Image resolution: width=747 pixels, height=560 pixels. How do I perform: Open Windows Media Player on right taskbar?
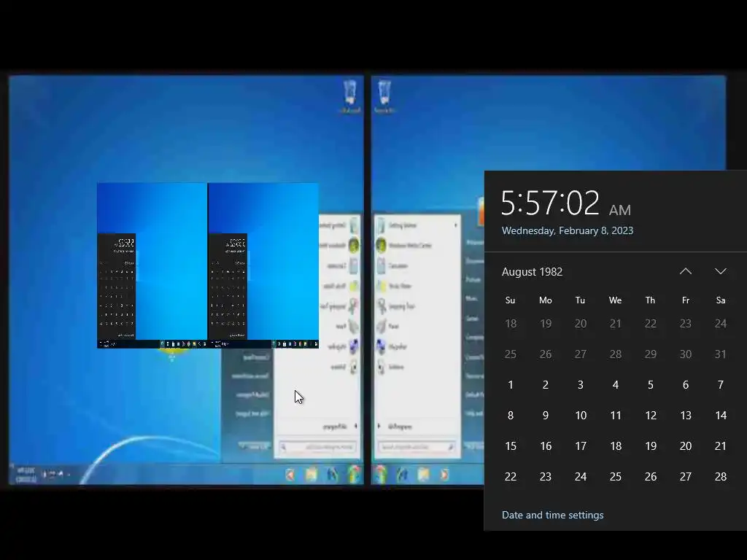tap(444, 474)
